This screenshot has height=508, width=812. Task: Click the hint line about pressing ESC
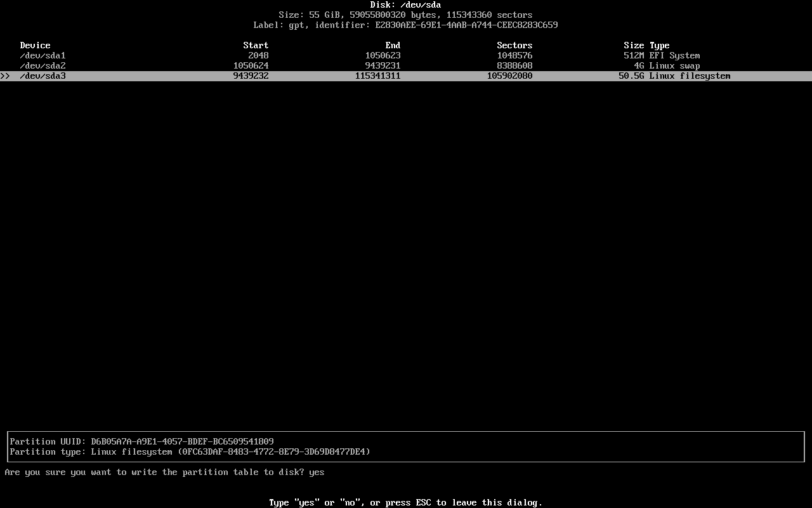[406, 503]
